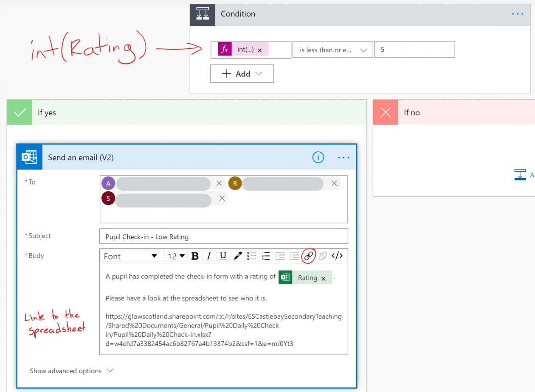Remove the recipient with the S avatar
The height and width of the screenshot is (392, 535).
pyautogui.click(x=222, y=198)
